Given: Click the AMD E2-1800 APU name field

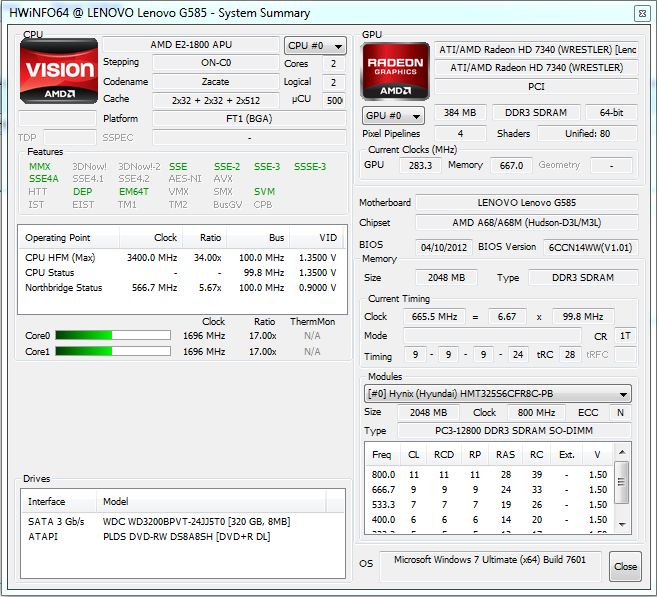Looking at the screenshot, I should [x=190, y=45].
